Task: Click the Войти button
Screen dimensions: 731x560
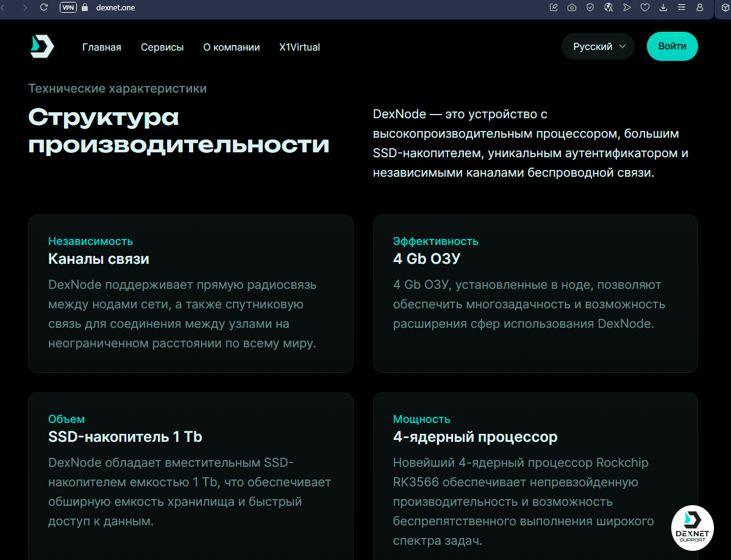Action: pyautogui.click(x=672, y=46)
